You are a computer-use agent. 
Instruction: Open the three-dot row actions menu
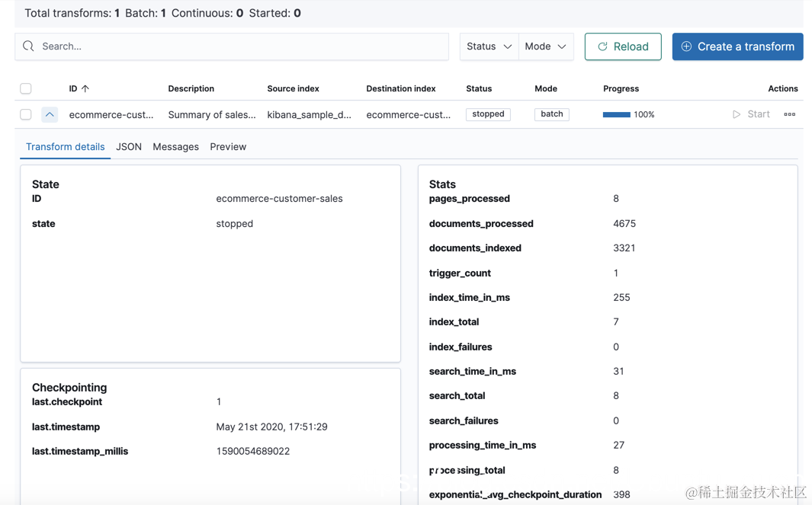click(x=789, y=114)
